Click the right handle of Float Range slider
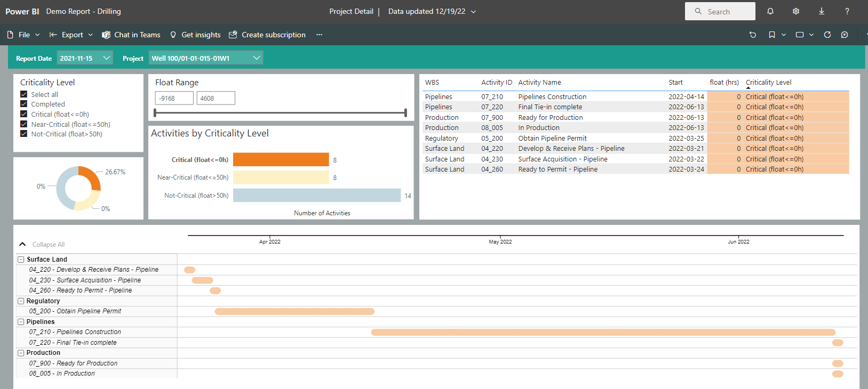 click(405, 112)
